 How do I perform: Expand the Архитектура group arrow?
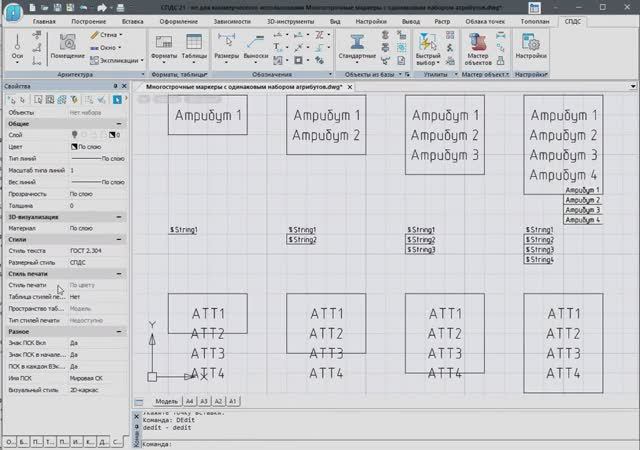pyautogui.click(x=143, y=74)
